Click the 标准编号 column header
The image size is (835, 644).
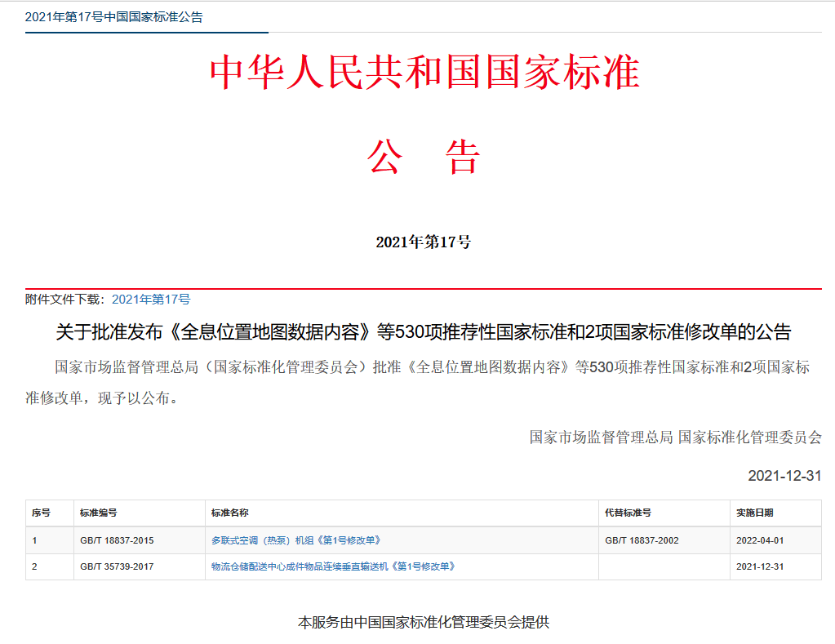coord(98,513)
